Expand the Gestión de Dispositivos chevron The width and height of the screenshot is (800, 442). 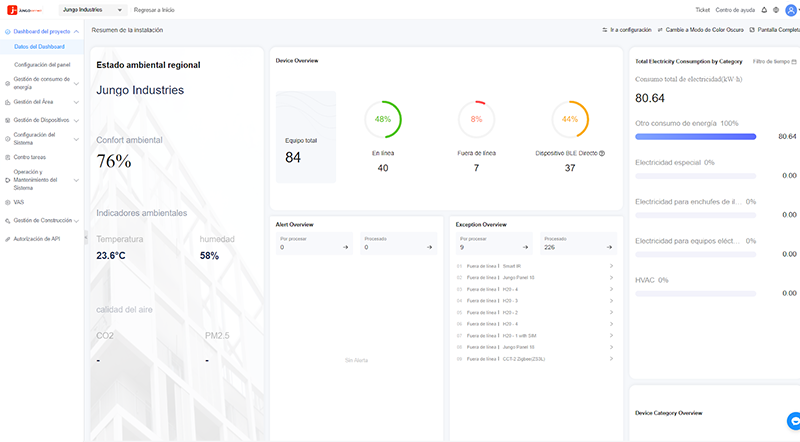click(x=76, y=120)
